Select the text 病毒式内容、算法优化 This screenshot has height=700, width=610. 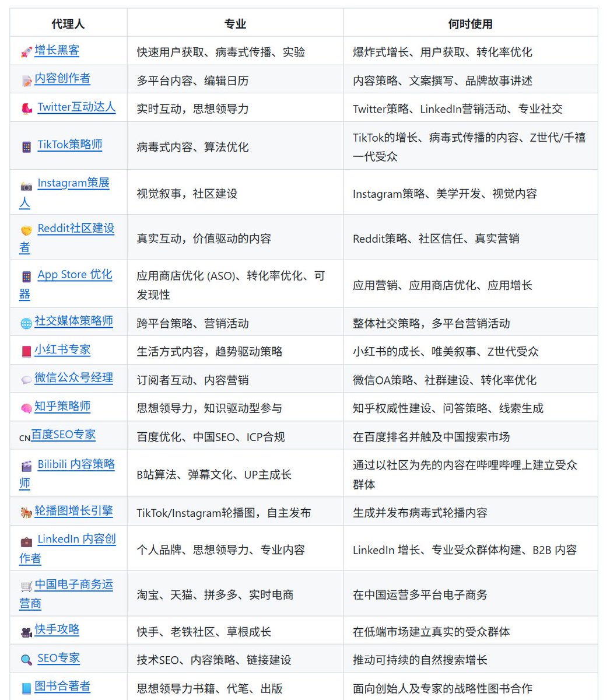[193, 147]
